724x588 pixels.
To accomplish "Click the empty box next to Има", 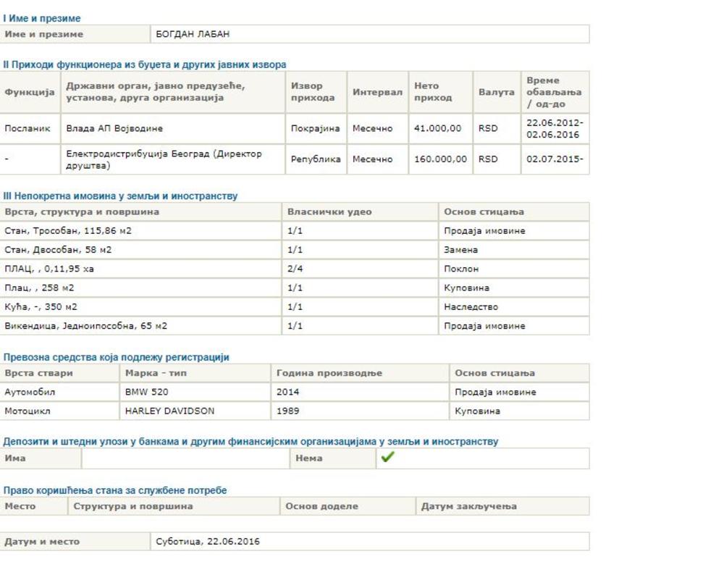I will (185, 458).
